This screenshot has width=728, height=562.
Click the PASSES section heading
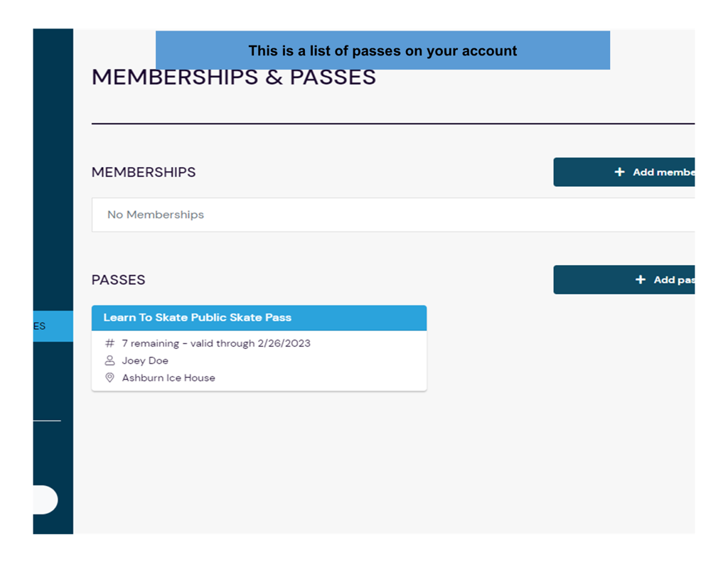pos(118,280)
